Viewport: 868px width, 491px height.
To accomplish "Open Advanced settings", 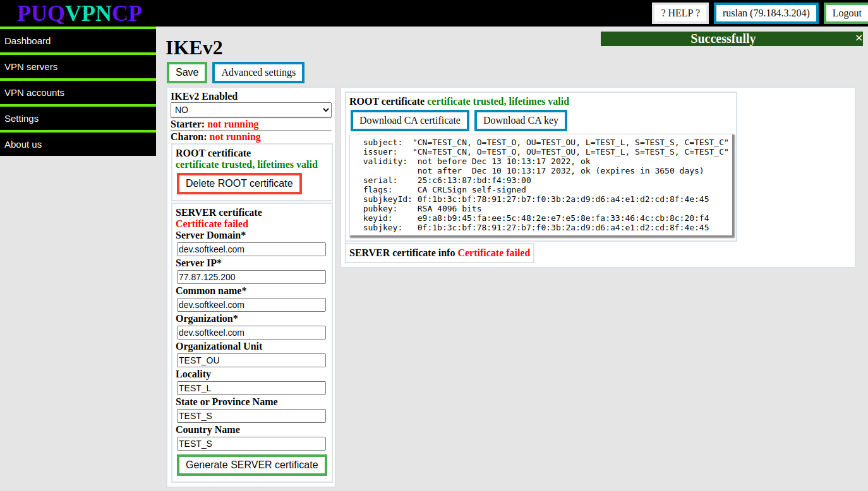I will coord(258,73).
